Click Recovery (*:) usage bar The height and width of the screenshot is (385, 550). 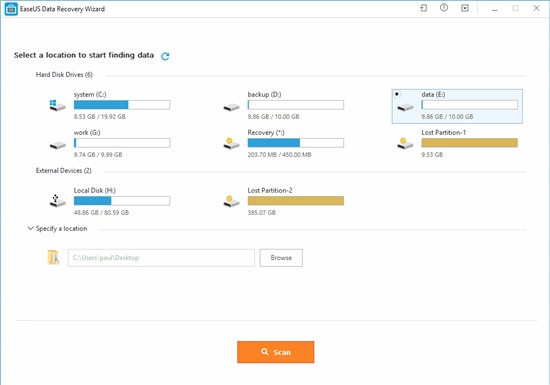click(296, 143)
